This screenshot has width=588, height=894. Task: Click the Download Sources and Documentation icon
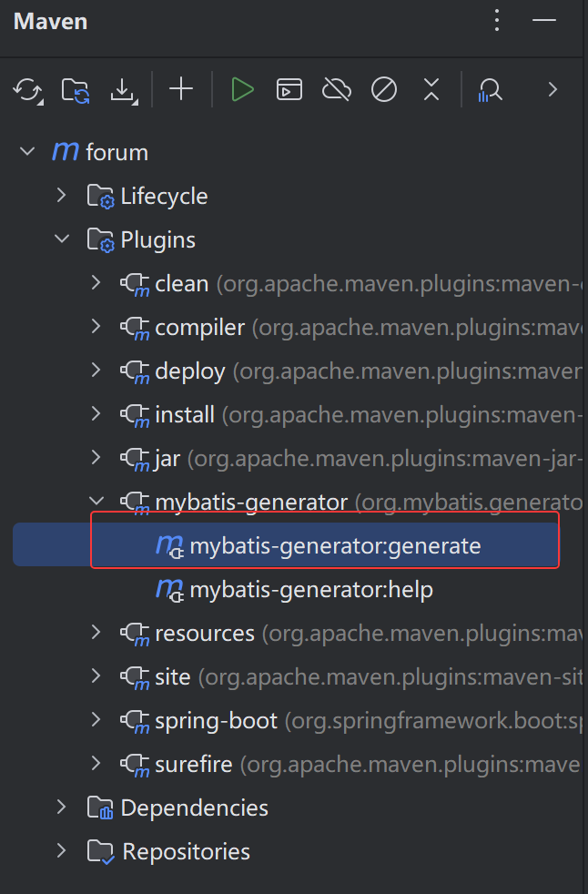(123, 89)
